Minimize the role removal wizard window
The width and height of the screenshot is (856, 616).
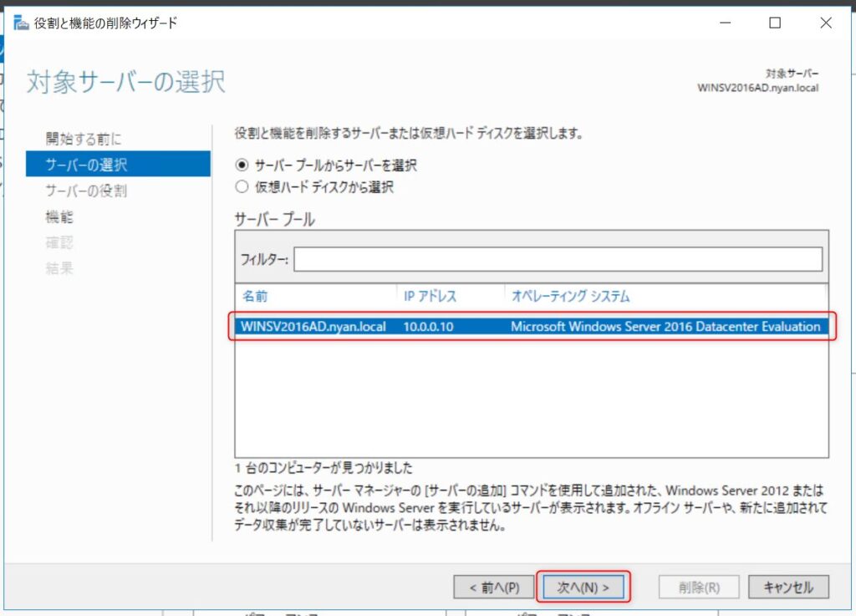[x=724, y=23]
